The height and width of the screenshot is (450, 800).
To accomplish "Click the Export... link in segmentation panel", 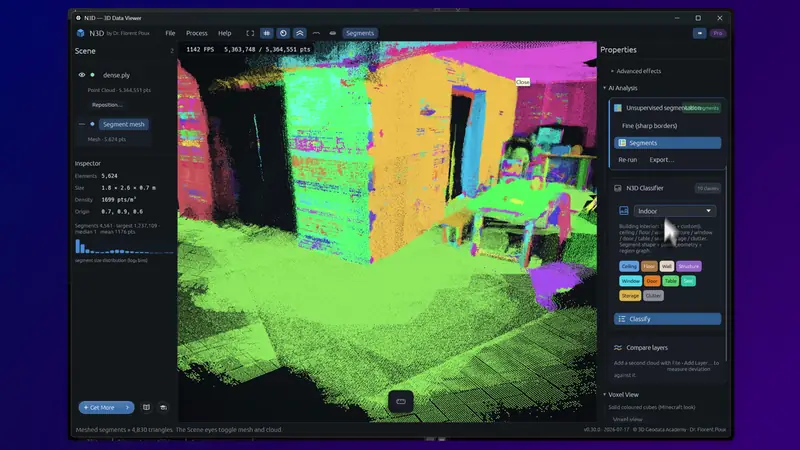I will click(x=662, y=160).
